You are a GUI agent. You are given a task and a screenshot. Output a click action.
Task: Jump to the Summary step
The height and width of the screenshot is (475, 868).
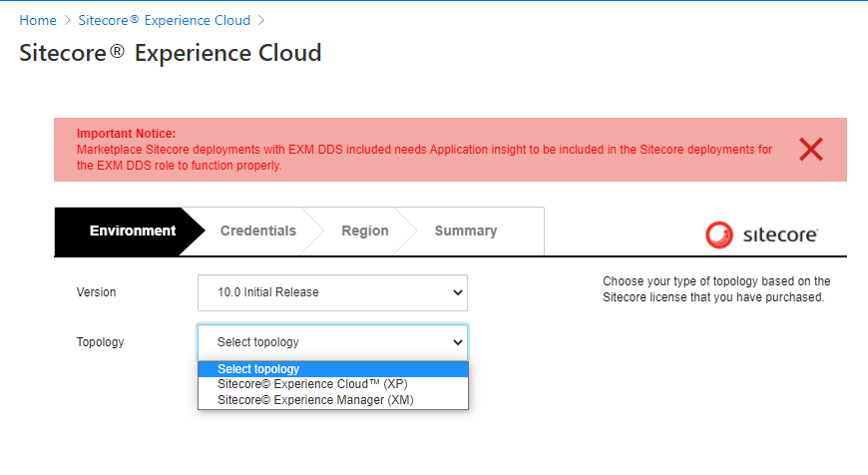click(x=465, y=232)
